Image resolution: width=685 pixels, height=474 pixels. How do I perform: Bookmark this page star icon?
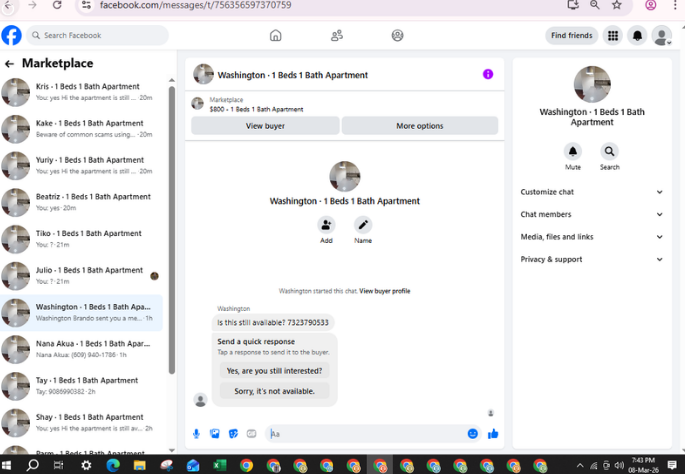(x=616, y=5)
